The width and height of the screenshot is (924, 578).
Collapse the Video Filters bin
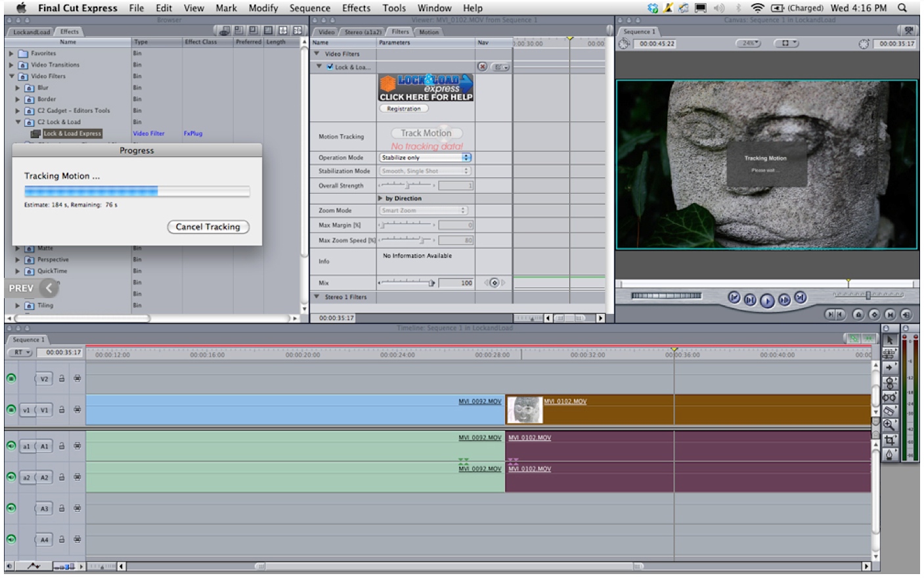[x=11, y=76]
